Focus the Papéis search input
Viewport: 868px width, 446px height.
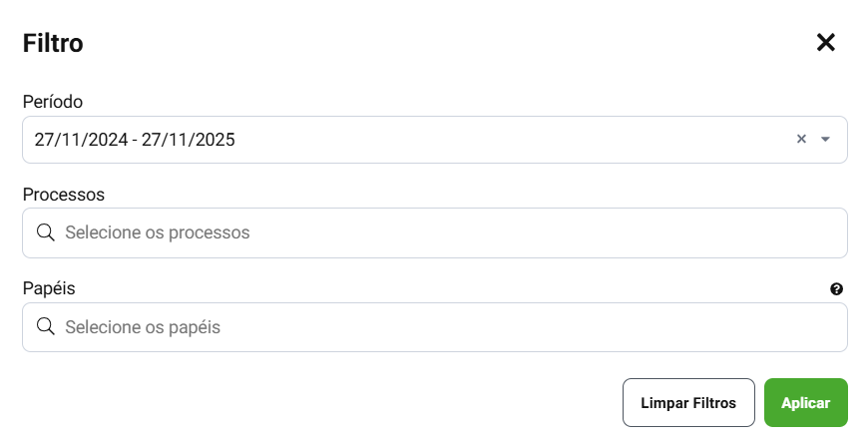click(439, 326)
